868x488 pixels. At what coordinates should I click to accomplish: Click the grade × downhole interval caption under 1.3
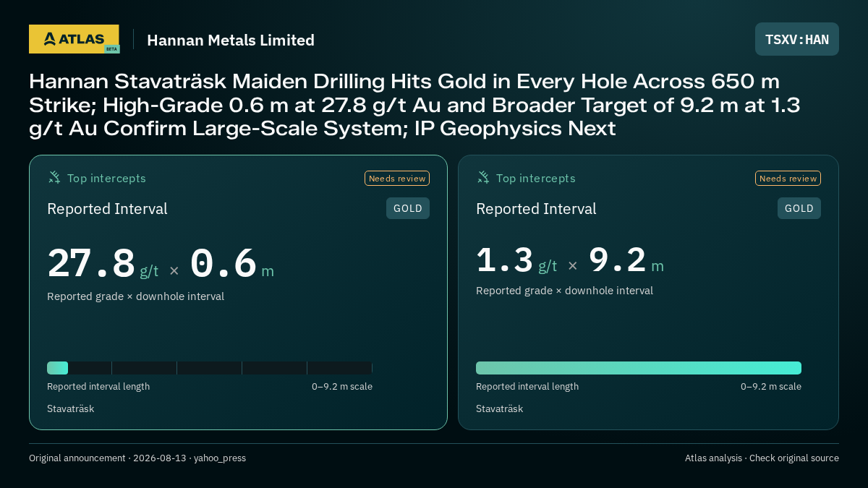click(564, 291)
